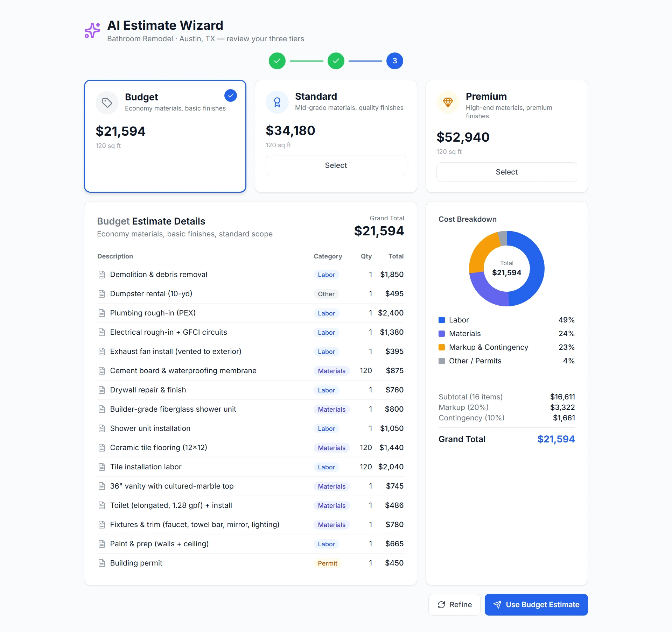Click the sparkle AI wizard logo icon
Screen dimensions: 672x632
point(92,30)
